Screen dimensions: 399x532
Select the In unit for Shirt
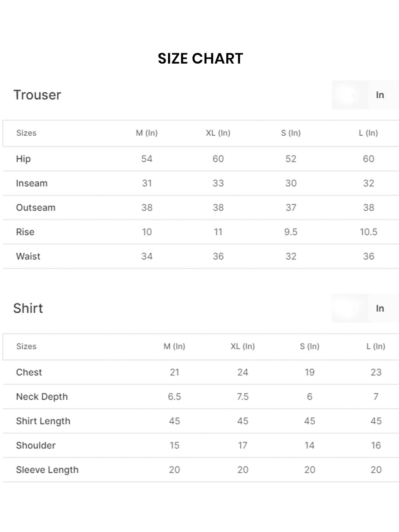coord(380,309)
